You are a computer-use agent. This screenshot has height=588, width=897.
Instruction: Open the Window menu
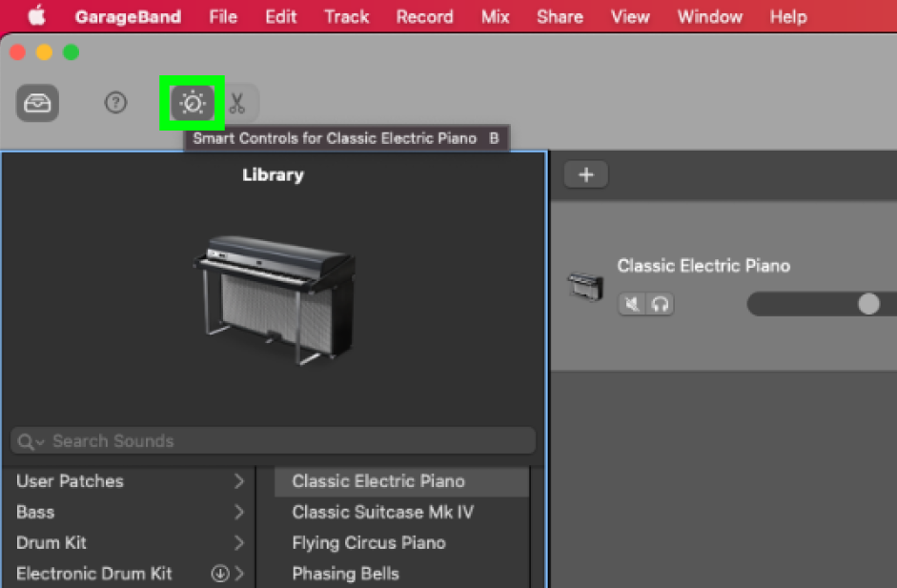(710, 16)
